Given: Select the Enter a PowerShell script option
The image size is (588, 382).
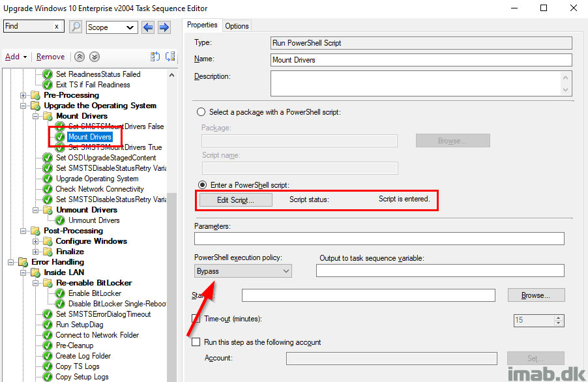Looking at the screenshot, I should (202, 185).
